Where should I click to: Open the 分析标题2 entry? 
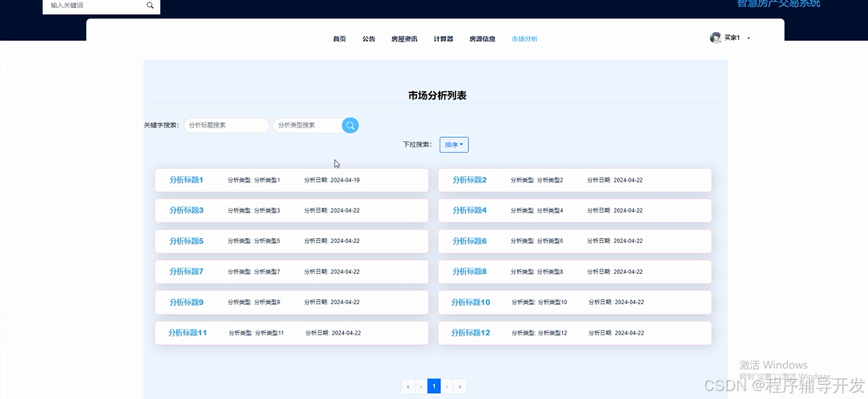469,180
